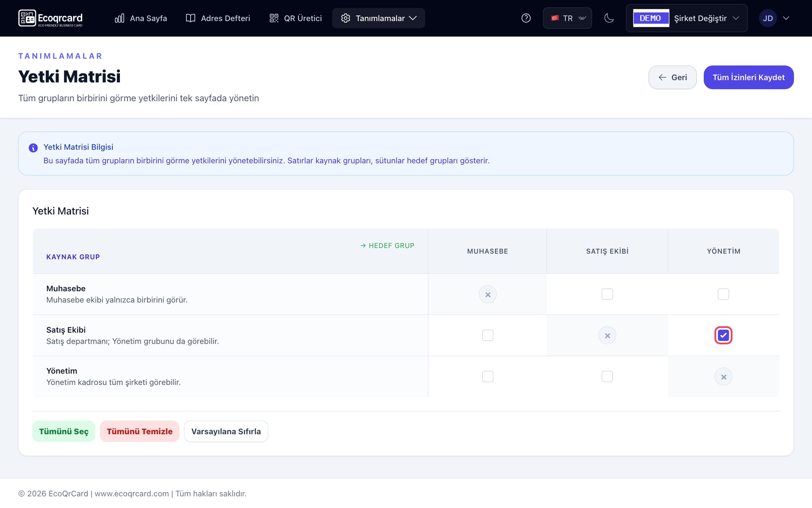Click the Yetki Matrisi Bilgisi info icon
Image resolution: width=812 pixels, height=508 pixels.
click(33, 148)
